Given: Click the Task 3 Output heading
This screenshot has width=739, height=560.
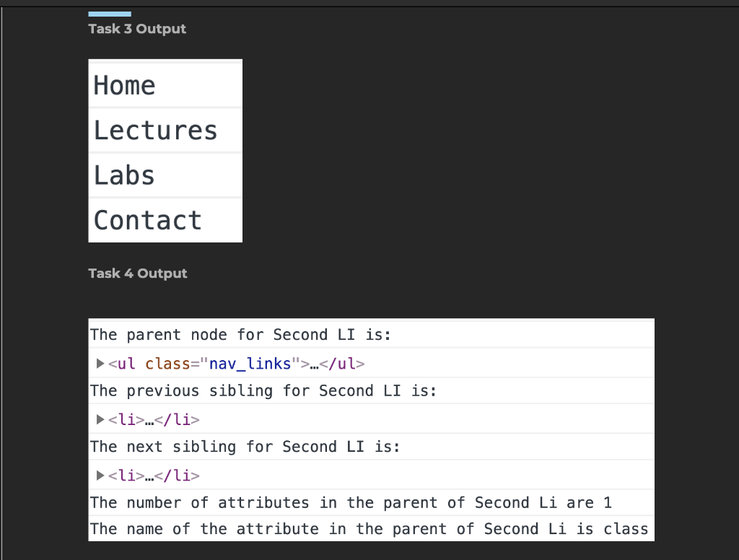Looking at the screenshot, I should (x=137, y=29).
